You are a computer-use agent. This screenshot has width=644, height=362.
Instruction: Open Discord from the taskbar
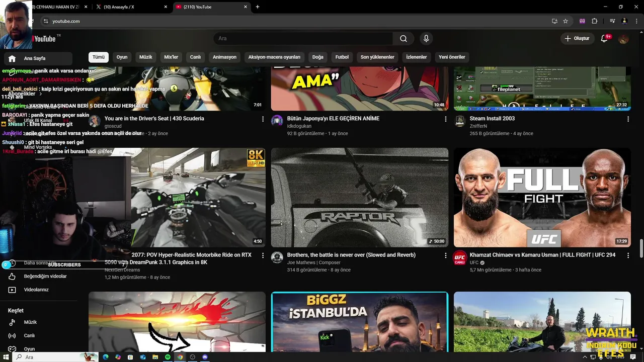tap(205, 357)
